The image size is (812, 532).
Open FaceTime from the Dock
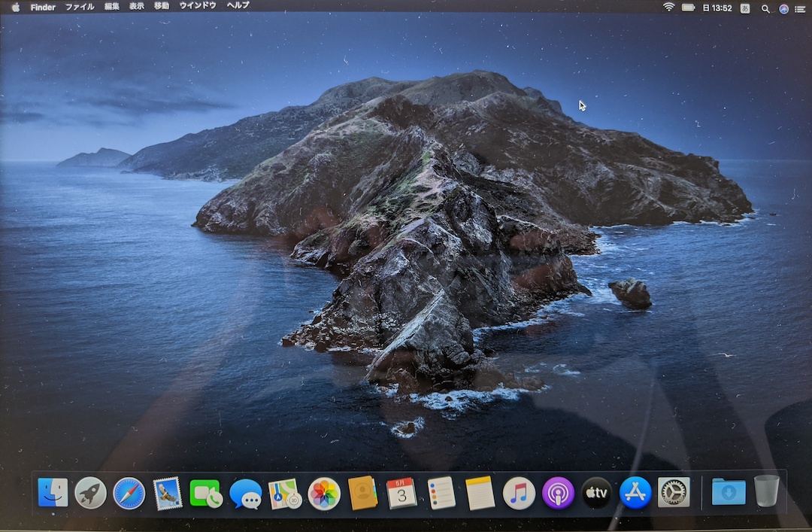pyautogui.click(x=207, y=493)
